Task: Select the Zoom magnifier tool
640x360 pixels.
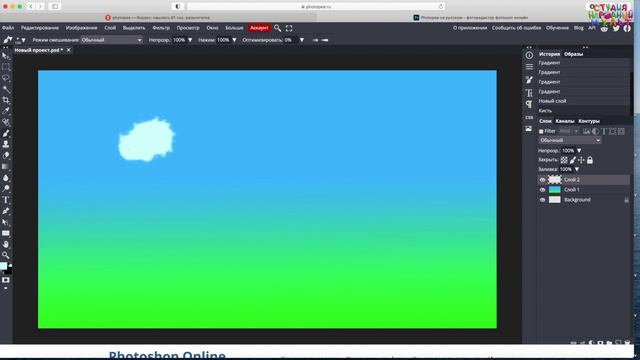Action: click(x=6, y=256)
